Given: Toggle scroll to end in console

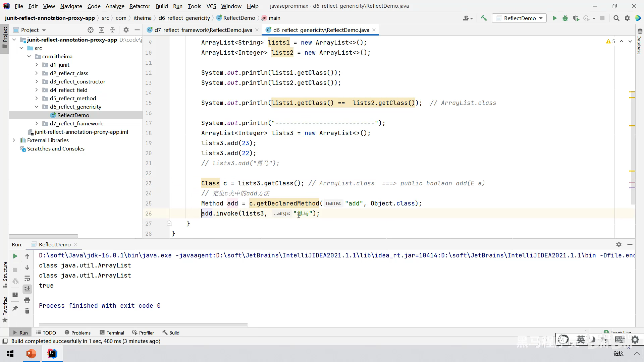Looking at the screenshot, I should [x=27, y=289].
